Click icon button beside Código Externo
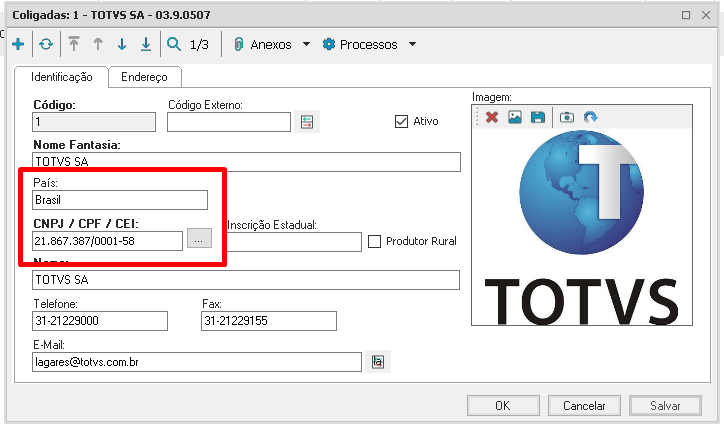The width and height of the screenshot is (724, 428). (307, 122)
